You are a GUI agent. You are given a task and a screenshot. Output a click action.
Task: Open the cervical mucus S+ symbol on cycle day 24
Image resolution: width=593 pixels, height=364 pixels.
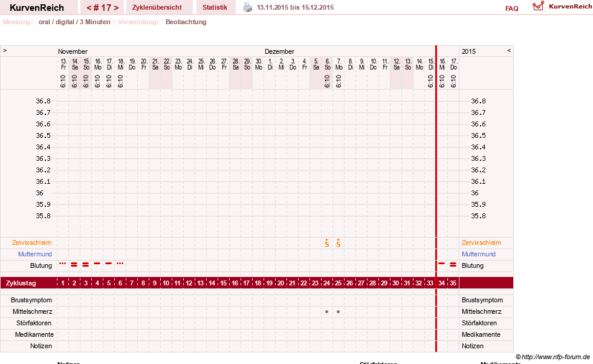(327, 243)
